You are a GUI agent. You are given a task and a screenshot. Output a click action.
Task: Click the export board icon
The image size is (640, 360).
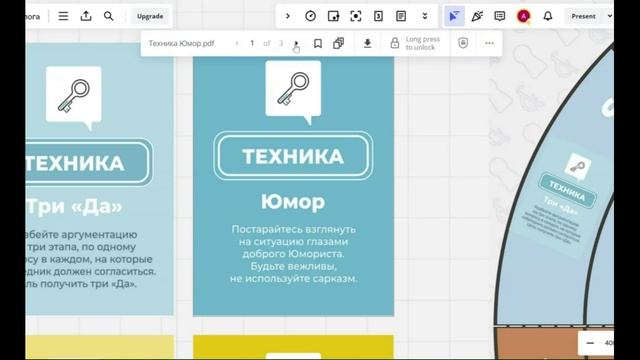point(86,16)
